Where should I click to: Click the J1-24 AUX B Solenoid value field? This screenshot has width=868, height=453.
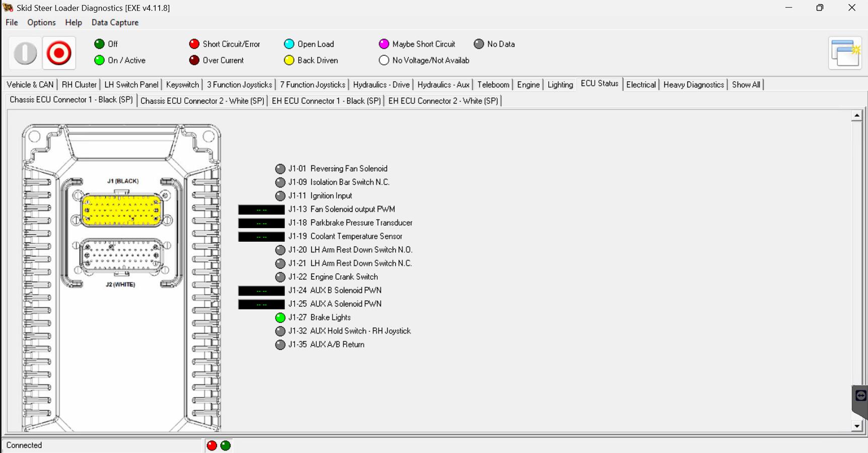(261, 290)
